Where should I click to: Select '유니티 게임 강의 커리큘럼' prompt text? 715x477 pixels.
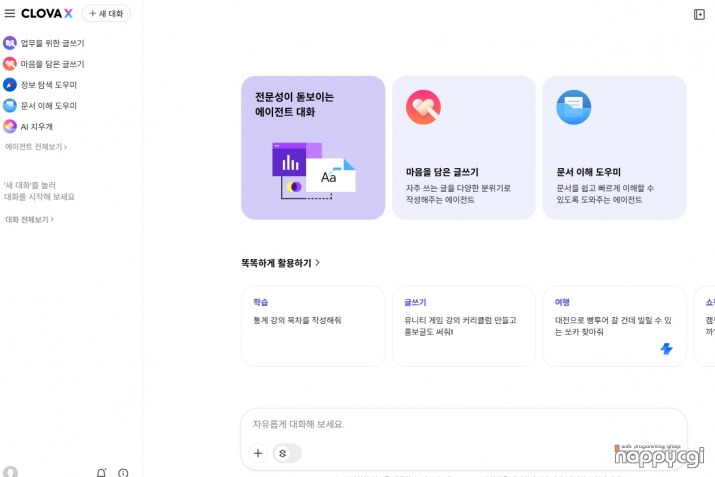tap(446, 320)
